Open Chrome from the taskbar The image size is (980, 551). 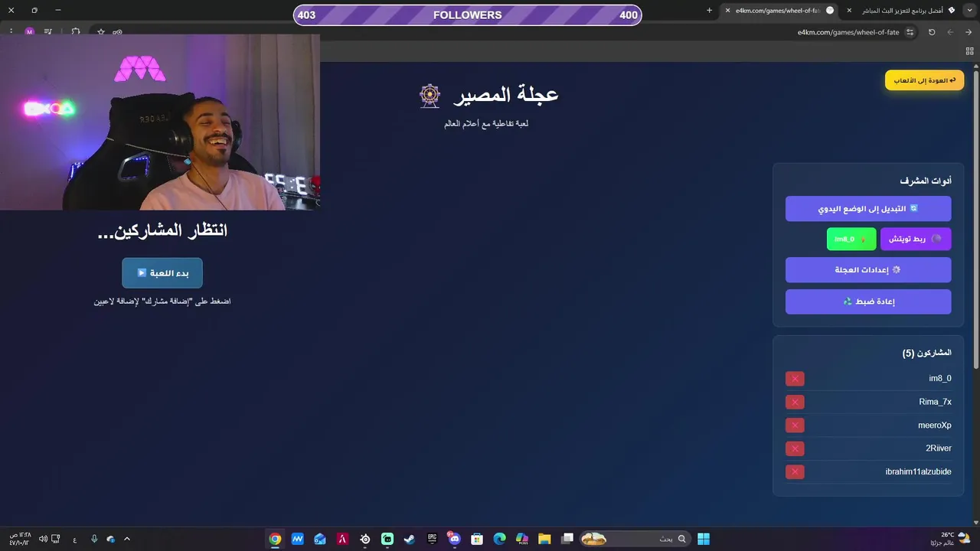pyautogui.click(x=275, y=539)
